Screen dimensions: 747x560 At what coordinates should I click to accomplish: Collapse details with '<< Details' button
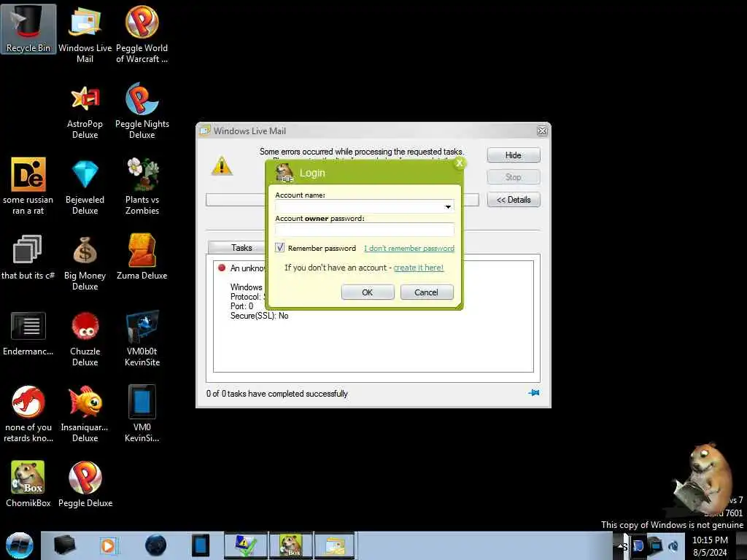click(x=513, y=200)
